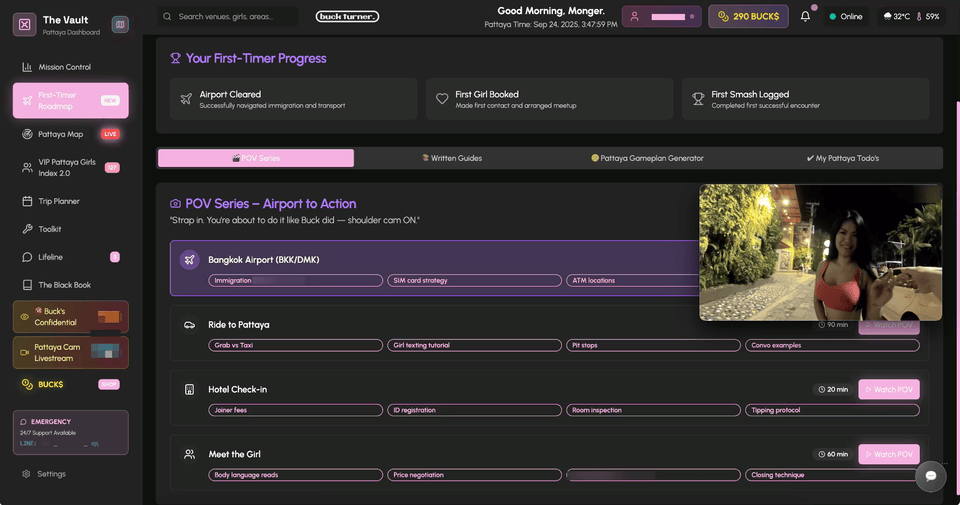Click the notification bell icon

[x=805, y=17]
